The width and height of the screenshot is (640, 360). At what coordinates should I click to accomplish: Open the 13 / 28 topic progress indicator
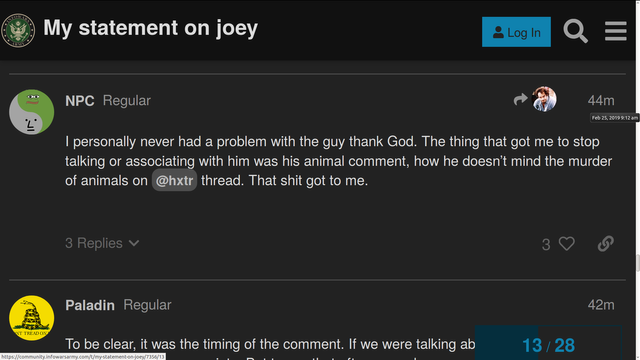coord(548,345)
